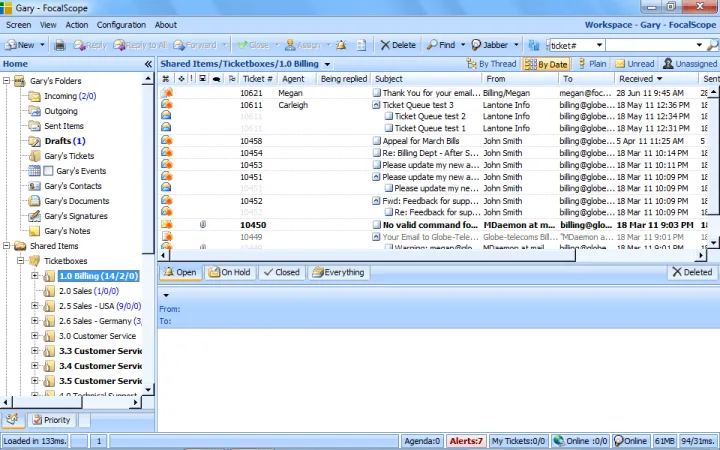Image resolution: width=720 pixels, height=450 pixels.
Task: Switch to the On Hold tab
Action: click(229, 272)
